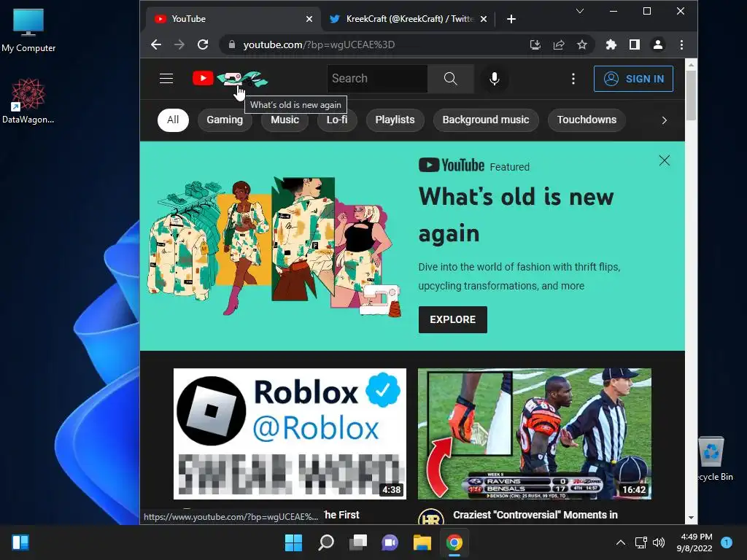
Task: Show more filter chips with right chevron
Action: [x=664, y=120]
